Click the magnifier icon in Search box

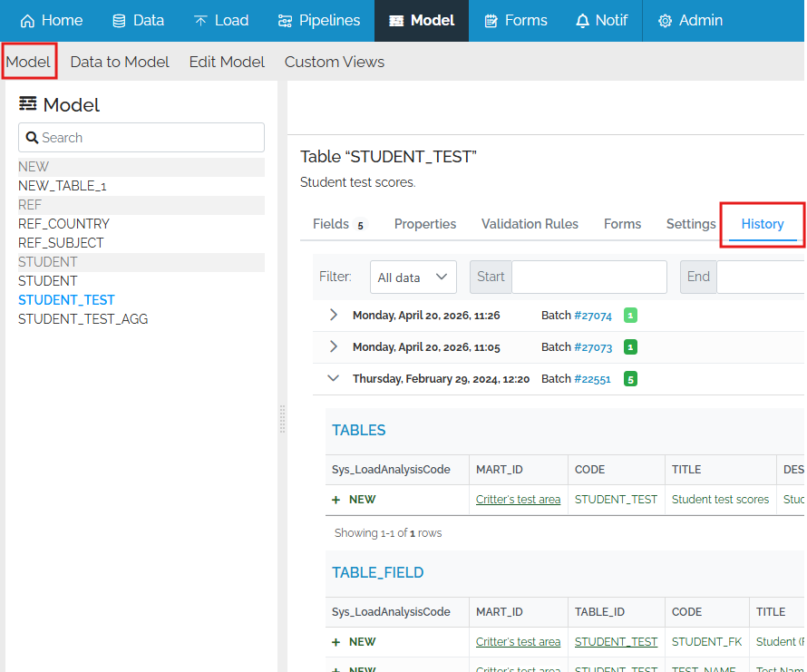[32, 138]
